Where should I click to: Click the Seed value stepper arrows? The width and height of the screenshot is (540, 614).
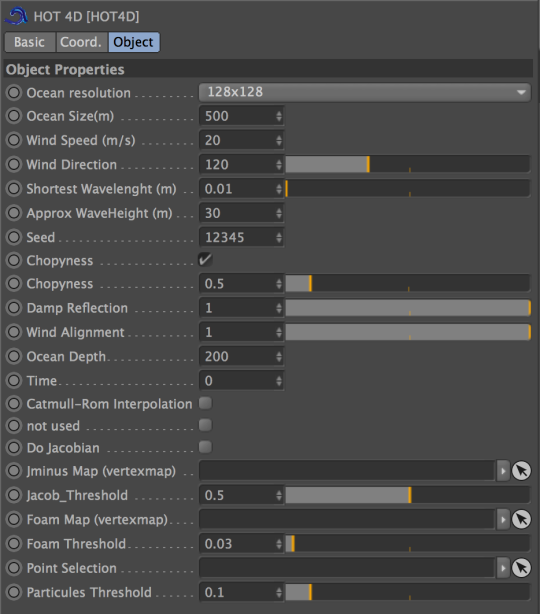[x=278, y=237]
